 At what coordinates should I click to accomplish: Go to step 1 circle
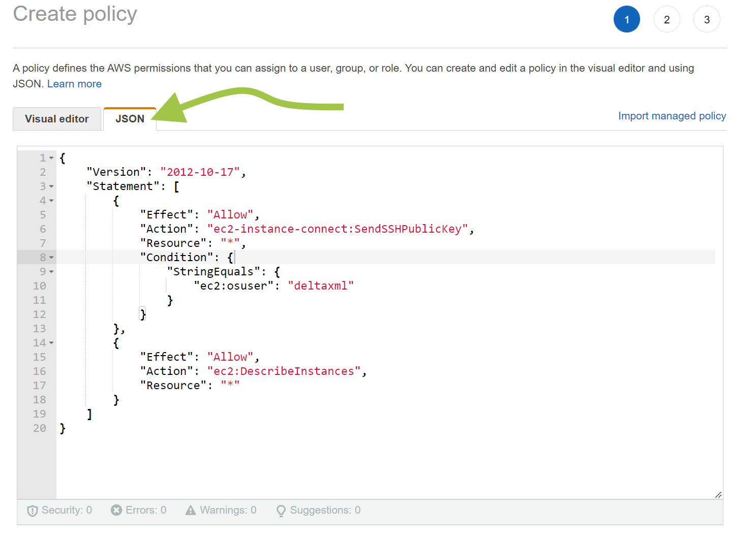626,19
